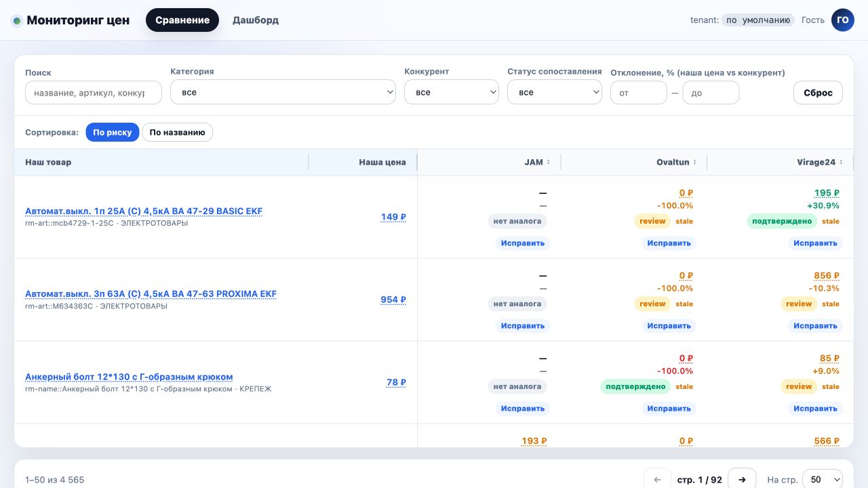Click the ГО user avatar
This screenshot has height=488, width=868.
[843, 20]
